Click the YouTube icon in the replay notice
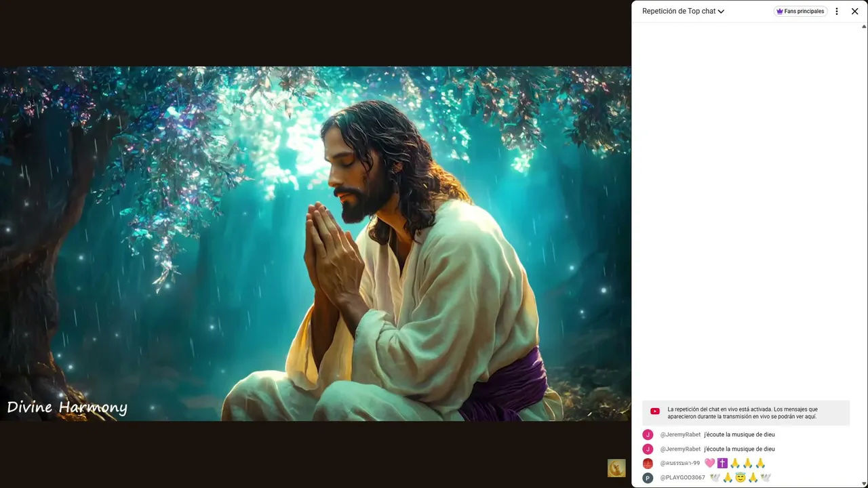 (655, 411)
